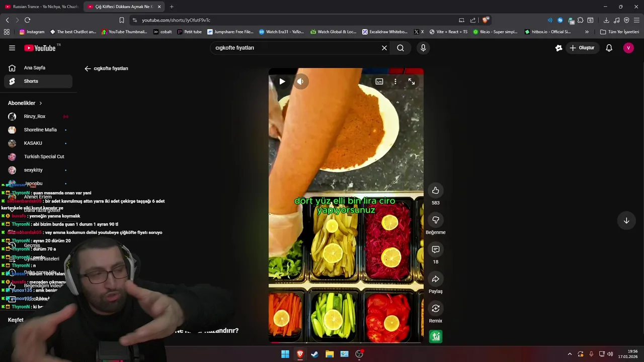This screenshot has width=644, height=362.
Task: Select Shorts in the sidebar
Action: point(38,81)
